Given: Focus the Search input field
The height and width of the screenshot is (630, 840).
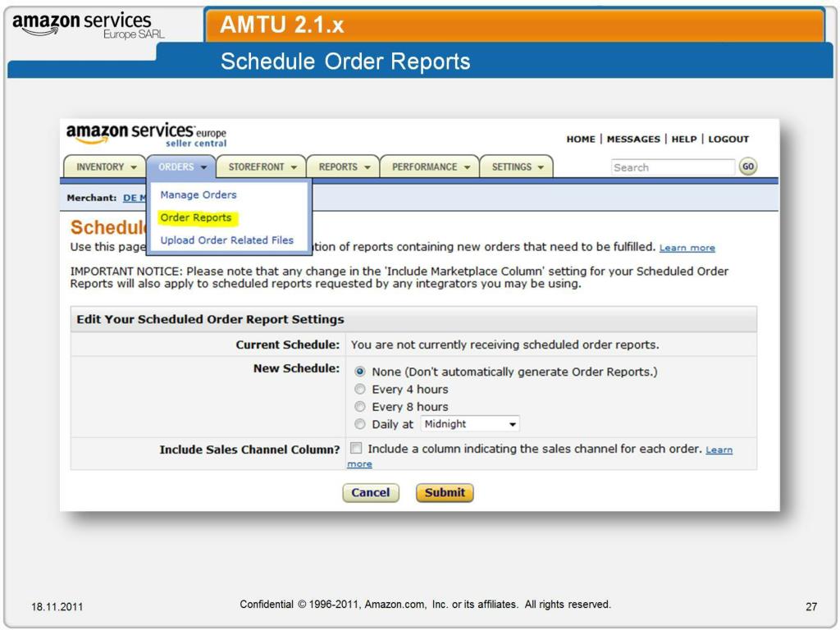Looking at the screenshot, I should [x=673, y=167].
